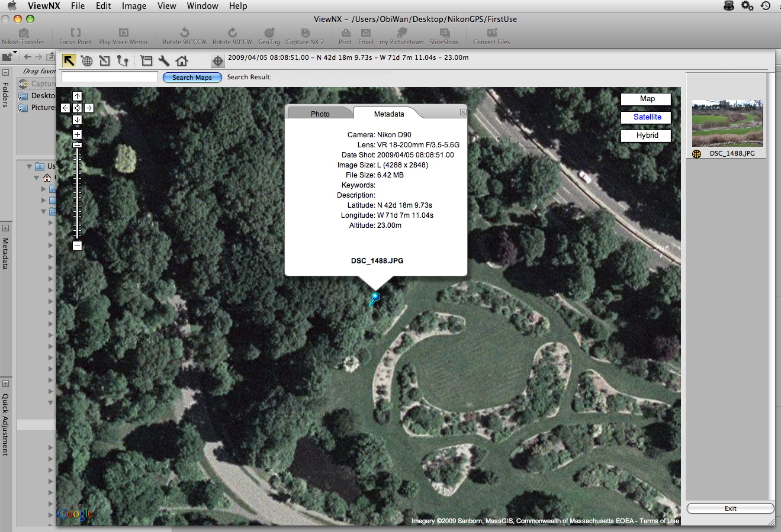The height and width of the screenshot is (532, 781).
Task: Zoom in with the map plus button
Action: pyautogui.click(x=77, y=134)
